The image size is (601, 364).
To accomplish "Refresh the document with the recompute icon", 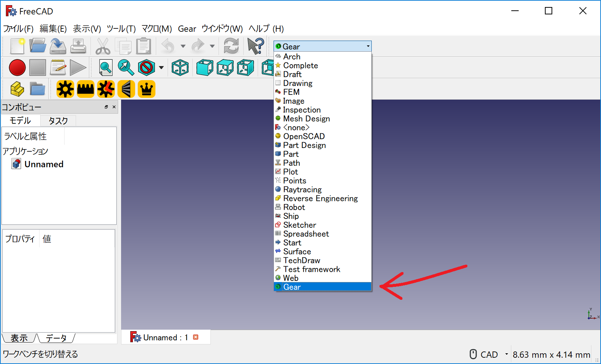I will point(231,46).
